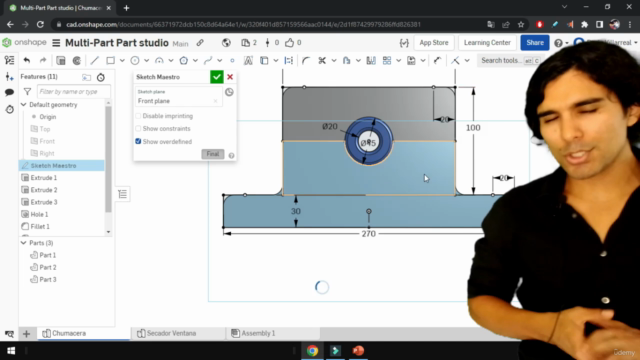
Task: Open spline tool dropdown arrow
Action: [x=220, y=60]
